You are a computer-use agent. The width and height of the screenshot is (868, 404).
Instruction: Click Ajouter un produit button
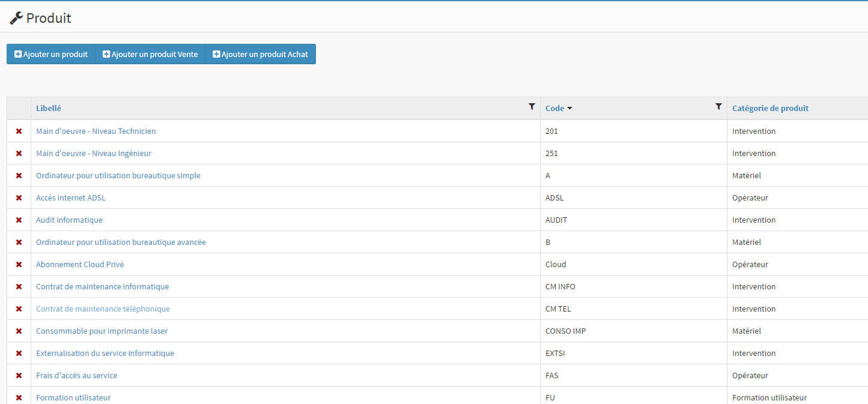coord(51,54)
